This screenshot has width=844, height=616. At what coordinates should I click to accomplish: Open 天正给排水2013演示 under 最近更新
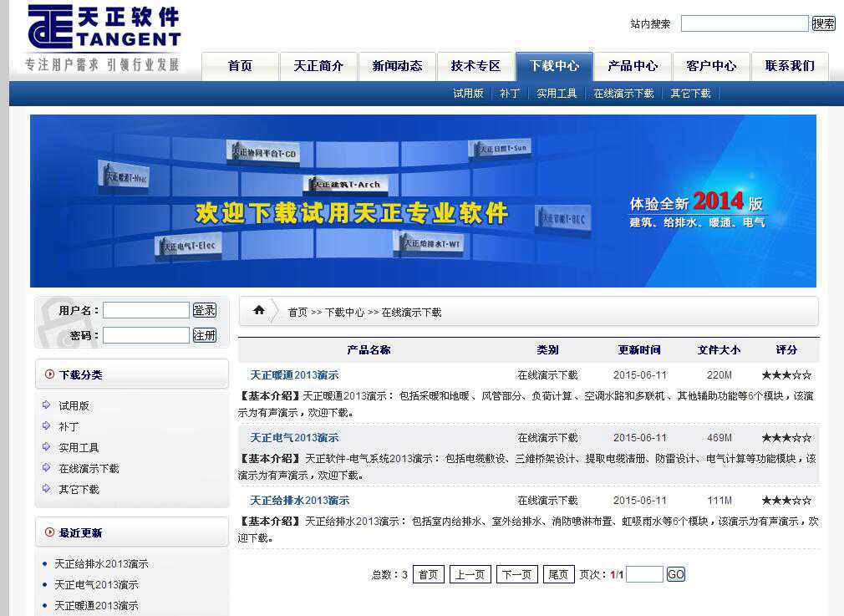[x=101, y=564]
